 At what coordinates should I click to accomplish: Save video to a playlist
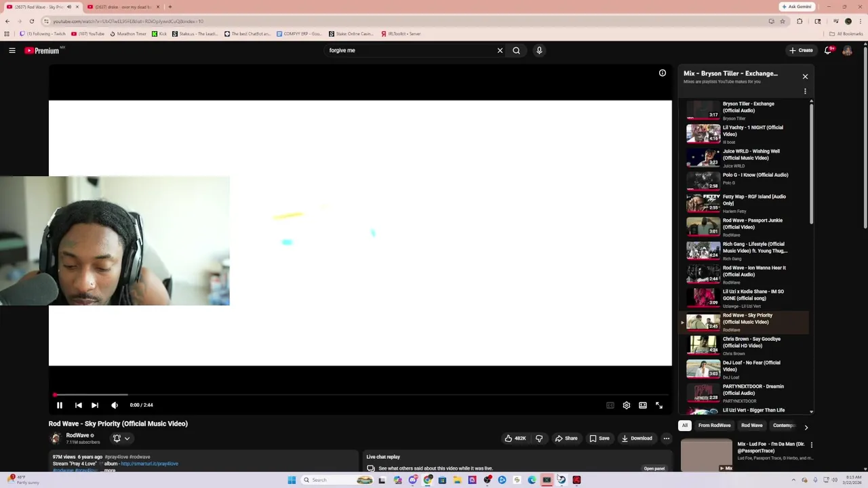599,439
